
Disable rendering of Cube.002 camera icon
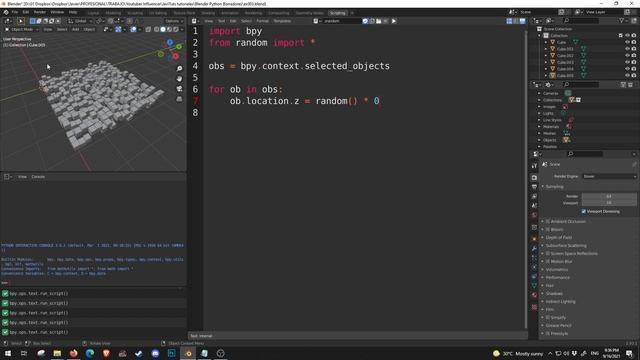click(634, 55)
